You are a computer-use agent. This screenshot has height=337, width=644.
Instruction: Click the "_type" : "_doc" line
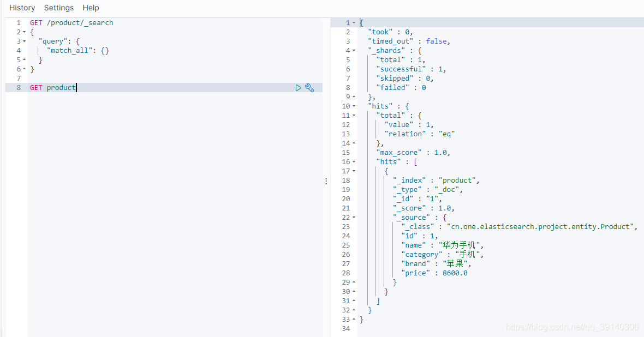coord(428,190)
